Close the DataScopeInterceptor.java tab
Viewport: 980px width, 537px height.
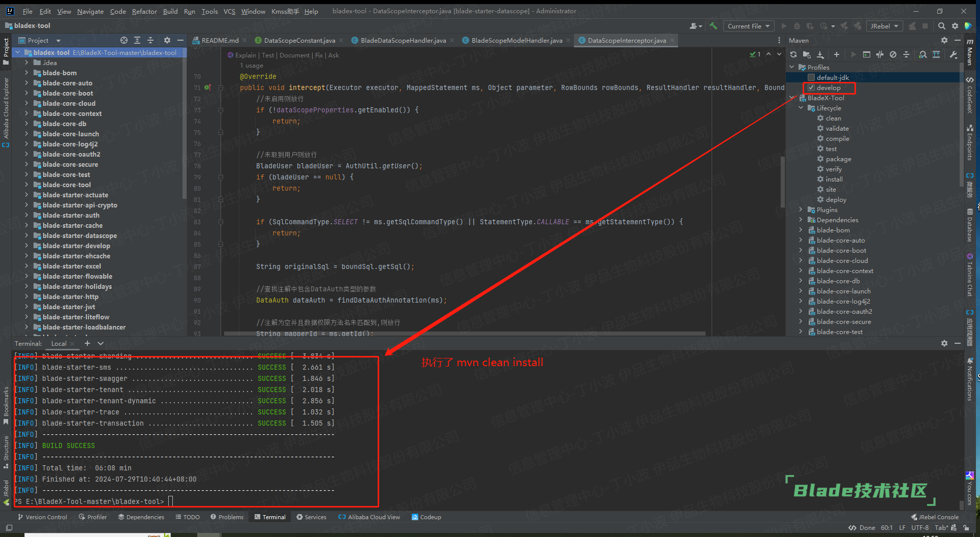tap(672, 40)
